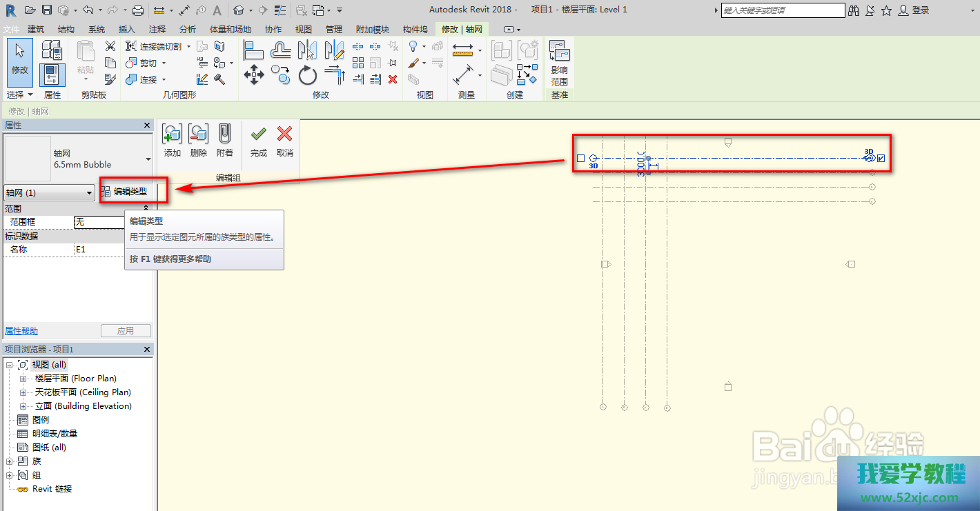
Task: Cancel group editing with the red X
Action: click(x=284, y=134)
